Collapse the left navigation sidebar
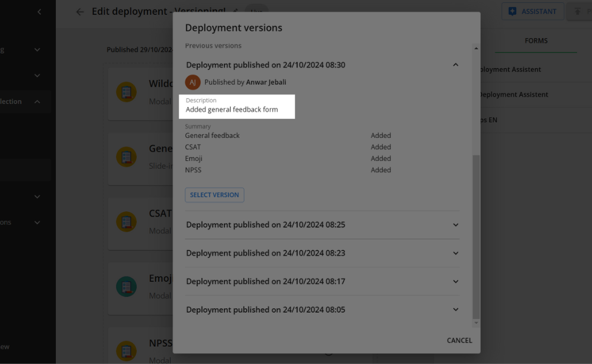Viewport: 592px width, 364px height. click(40, 11)
